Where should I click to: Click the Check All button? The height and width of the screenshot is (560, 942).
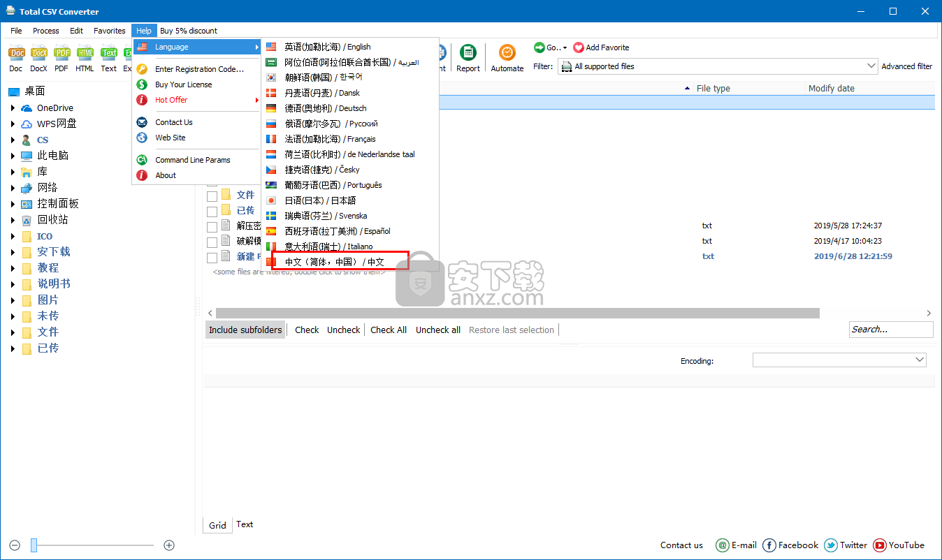coord(389,330)
